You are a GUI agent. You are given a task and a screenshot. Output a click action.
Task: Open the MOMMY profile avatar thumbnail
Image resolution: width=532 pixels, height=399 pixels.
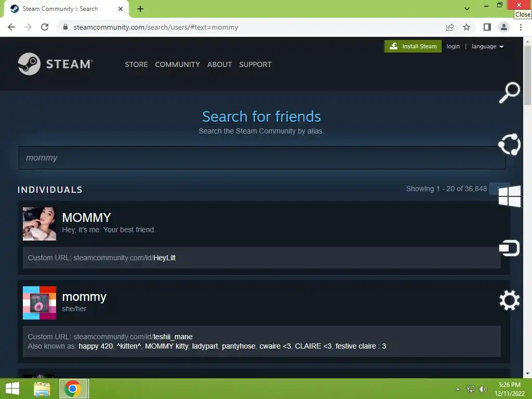(39, 224)
